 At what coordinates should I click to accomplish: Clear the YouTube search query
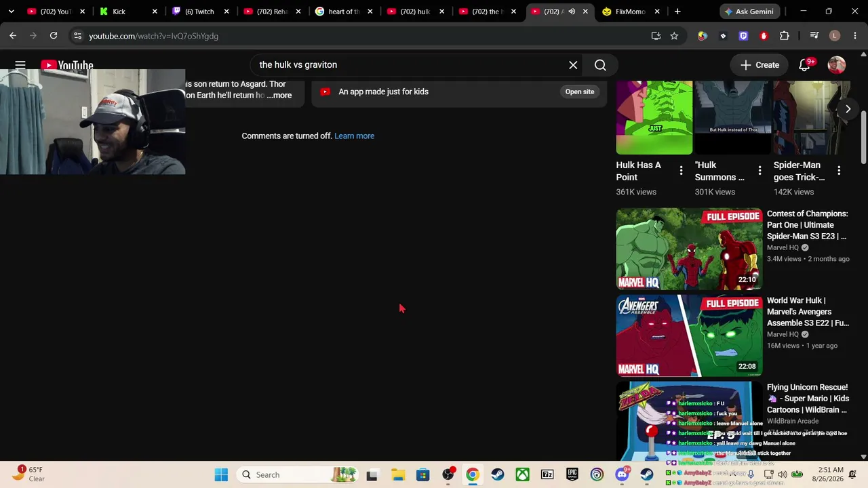[573, 65]
